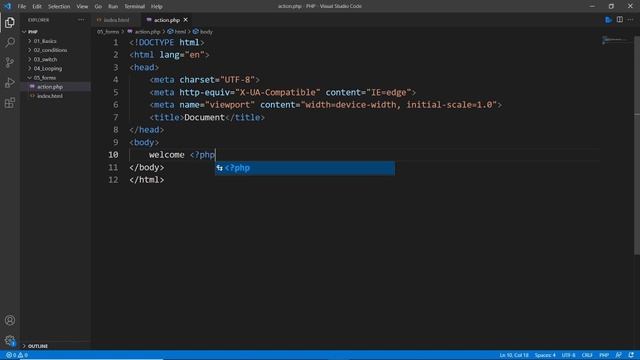Screen dimensions: 640x360
Task: Collapse the PHP root folder
Action: point(33,32)
